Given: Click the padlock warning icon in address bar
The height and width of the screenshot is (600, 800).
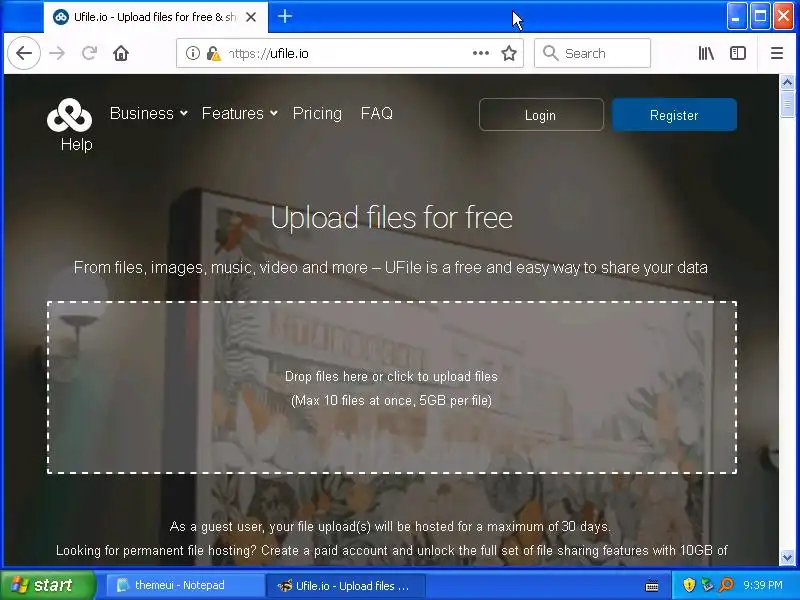Looking at the screenshot, I should (213, 53).
